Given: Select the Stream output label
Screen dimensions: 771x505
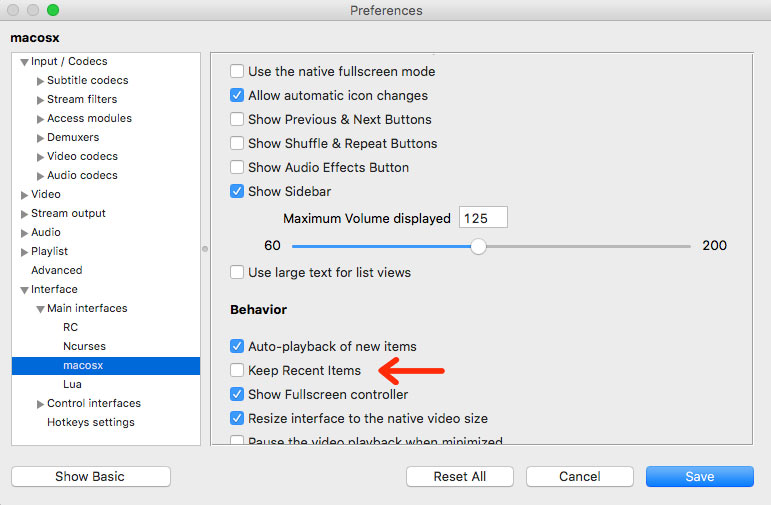Looking at the screenshot, I should coord(68,213).
